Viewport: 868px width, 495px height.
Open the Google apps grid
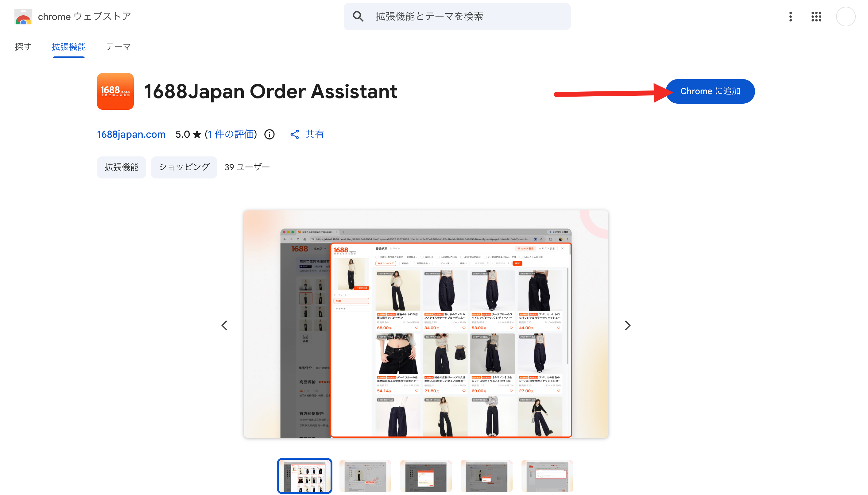click(x=816, y=16)
